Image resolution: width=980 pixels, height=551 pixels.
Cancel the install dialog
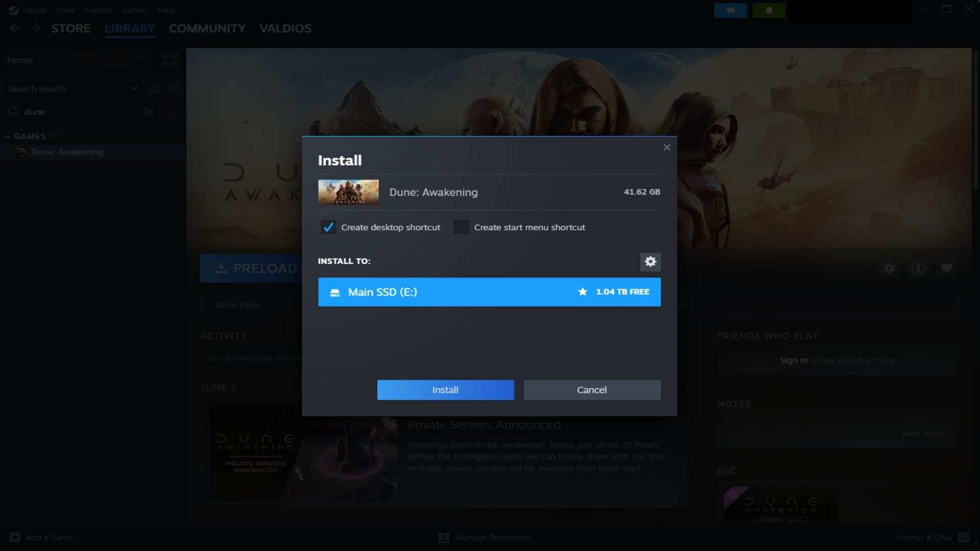[592, 390]
